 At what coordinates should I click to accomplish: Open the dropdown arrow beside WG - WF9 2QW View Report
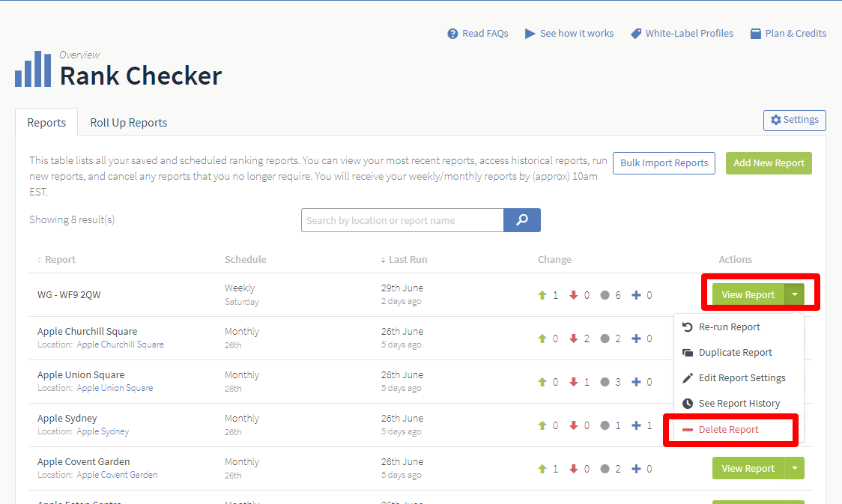coord(794,294)
